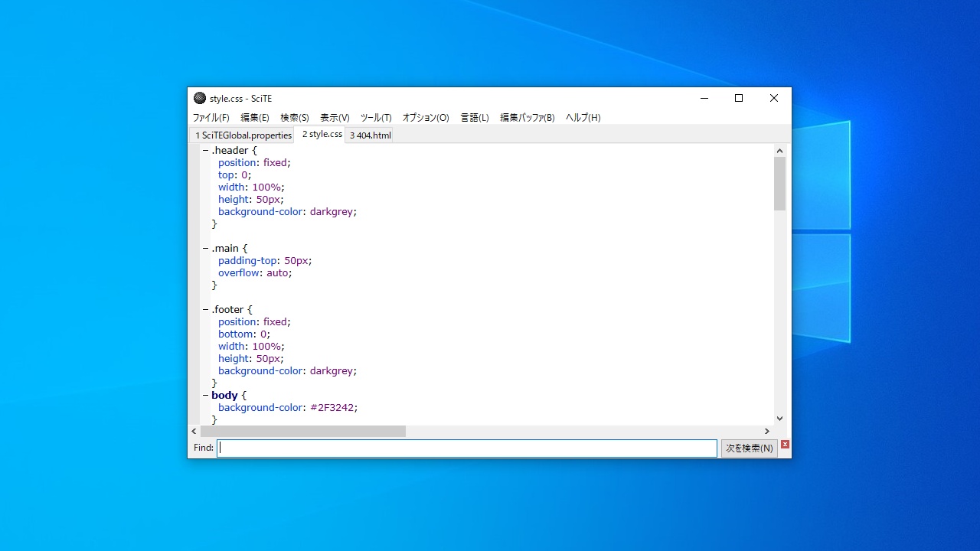Click the .main selector text
This screenshot has width=980, height=551.
[x=225, y=249]
